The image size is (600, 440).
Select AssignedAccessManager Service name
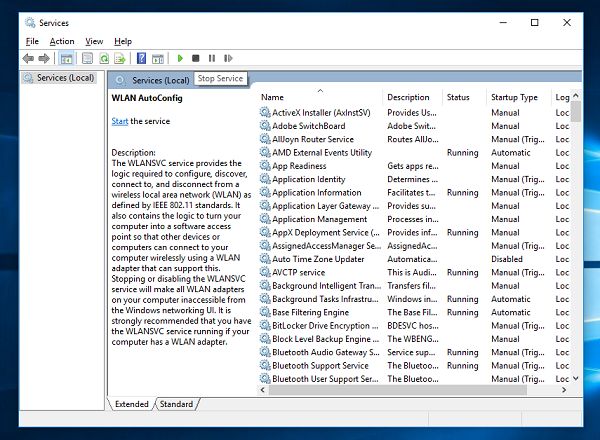(326, 246)
